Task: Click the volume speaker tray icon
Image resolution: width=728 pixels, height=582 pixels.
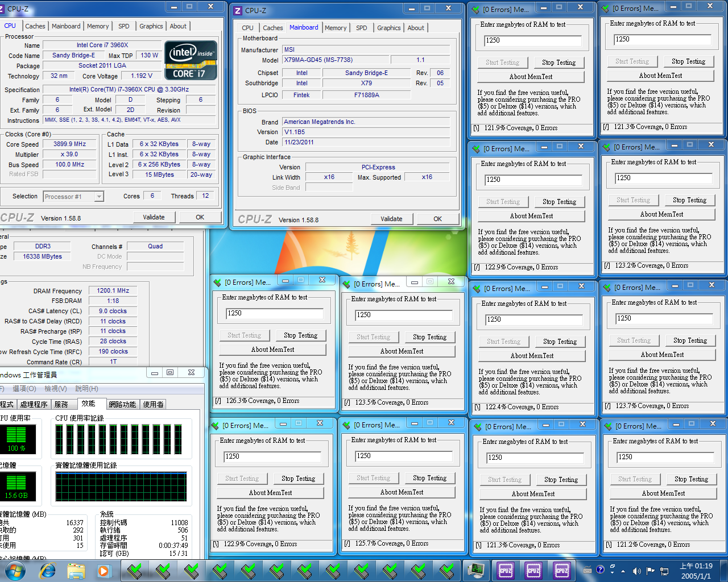Action: 636,571
